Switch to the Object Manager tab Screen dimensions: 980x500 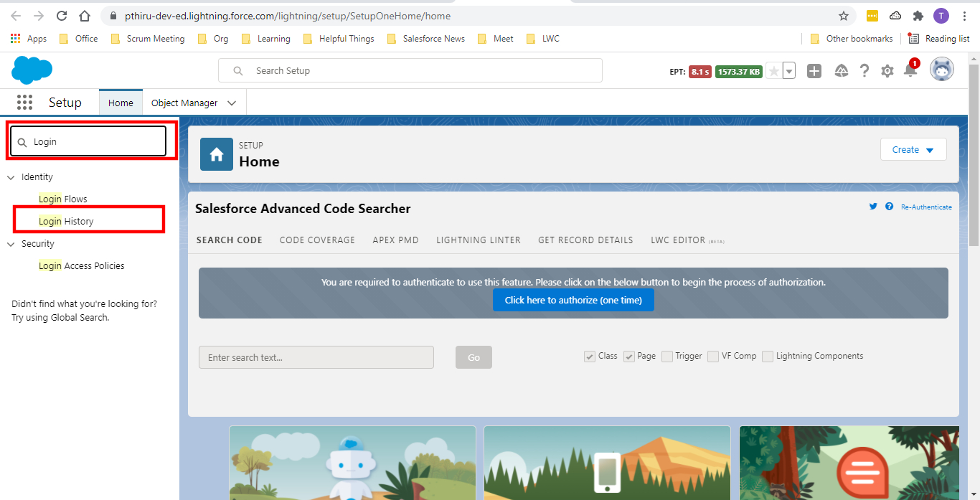click(185, 102)
